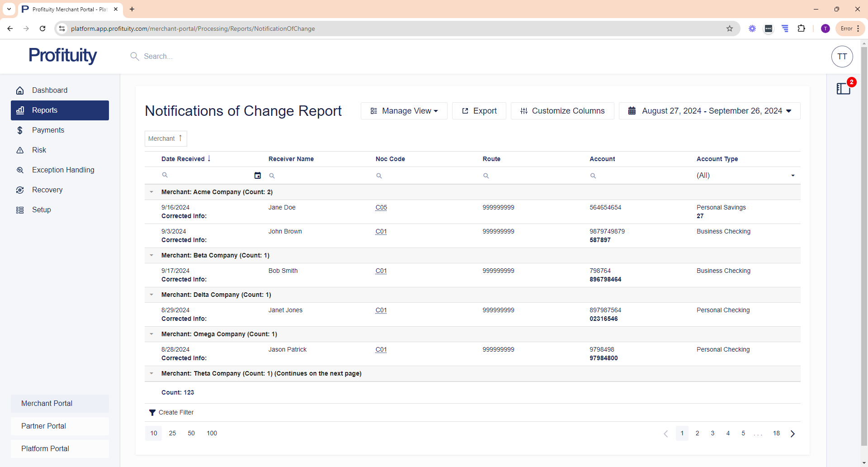Select Exception Handling in the sidebar

63,170
